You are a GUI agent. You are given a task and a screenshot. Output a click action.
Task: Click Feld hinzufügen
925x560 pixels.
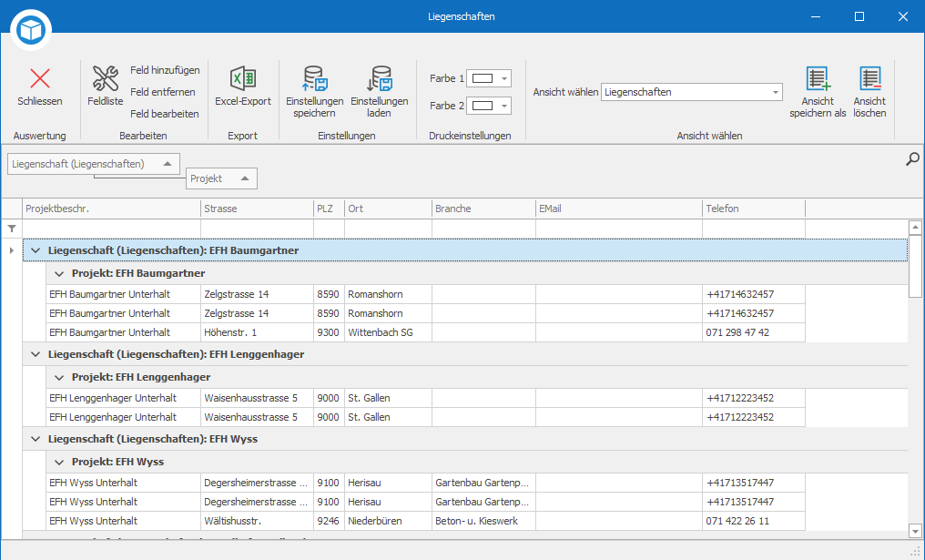coord(165,70)
